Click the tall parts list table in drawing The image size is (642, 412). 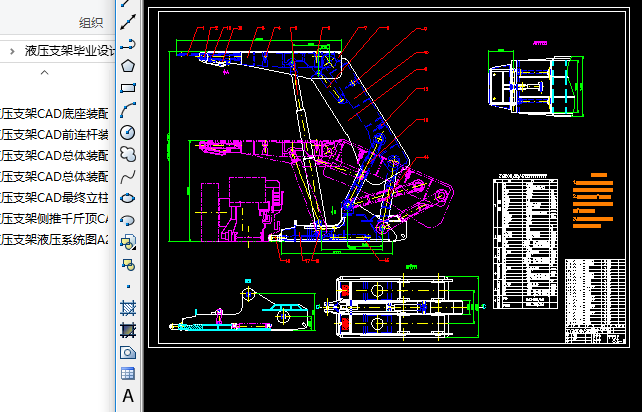coord(525,243)
